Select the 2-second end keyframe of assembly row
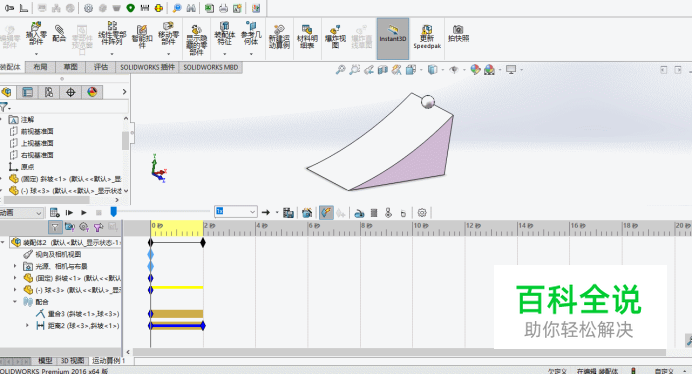The width and height of the screenshot is (692, 374). point(203,242)
